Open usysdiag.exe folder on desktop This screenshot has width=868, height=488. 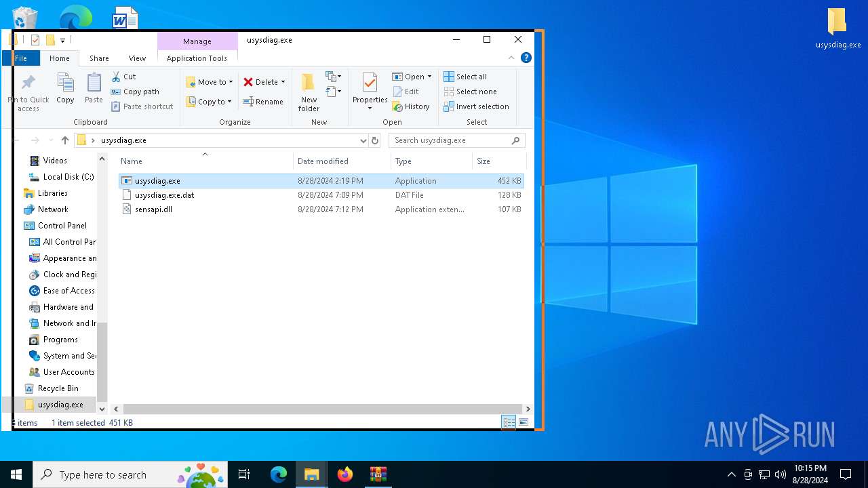coord(838,28)
